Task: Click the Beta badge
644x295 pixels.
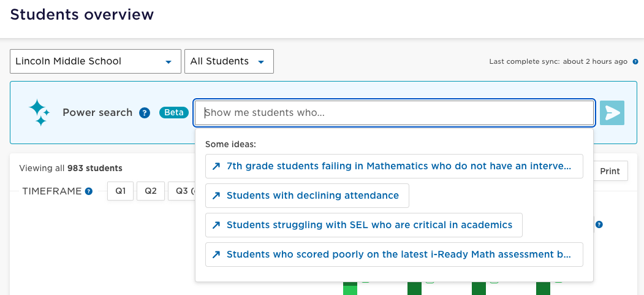Action: 174,113
